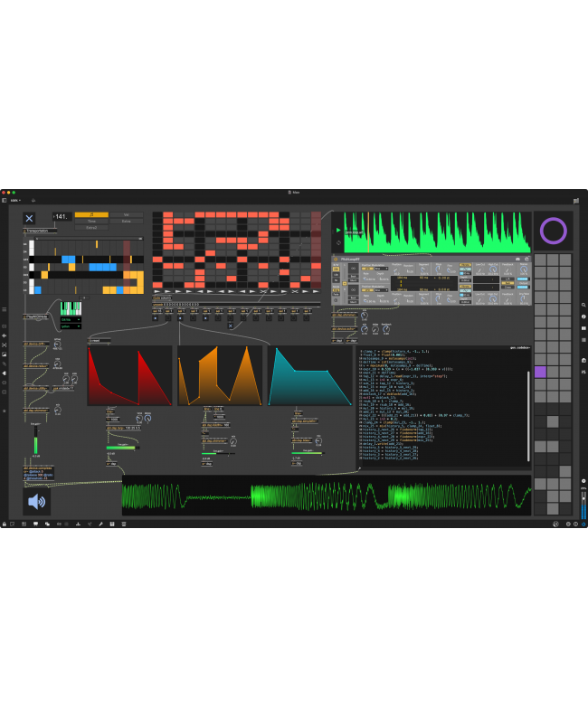Viewport: 588px width, 718px height.
Task: Click the purple lit cell in the right grid
Action: [540, 372]
